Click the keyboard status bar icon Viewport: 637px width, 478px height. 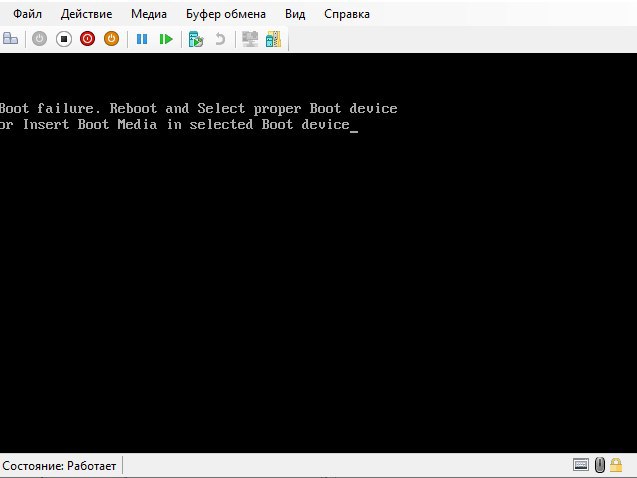coord(581,465)
